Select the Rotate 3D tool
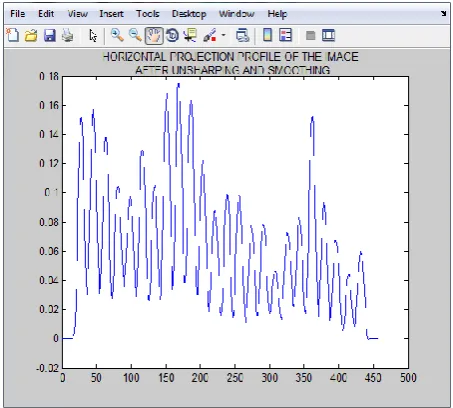Viewport: 453px width, 408px height. point(172,35)
